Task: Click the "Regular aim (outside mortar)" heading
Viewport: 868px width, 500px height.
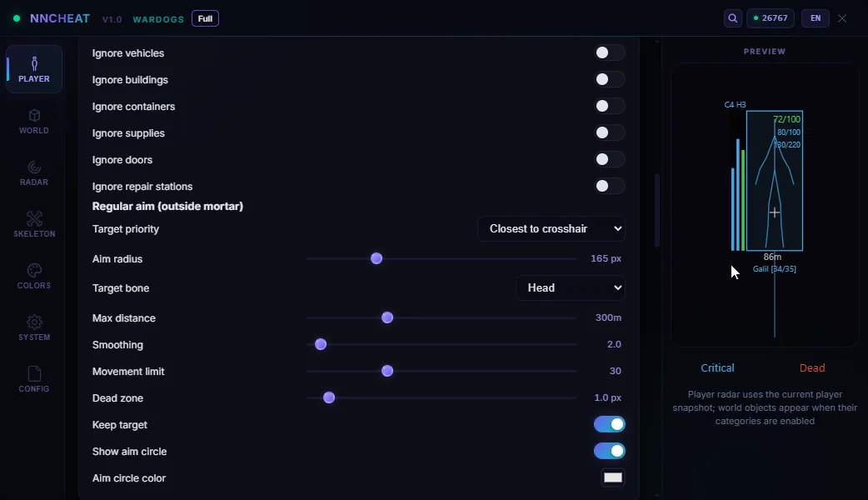Action: (x=167, y=206)
